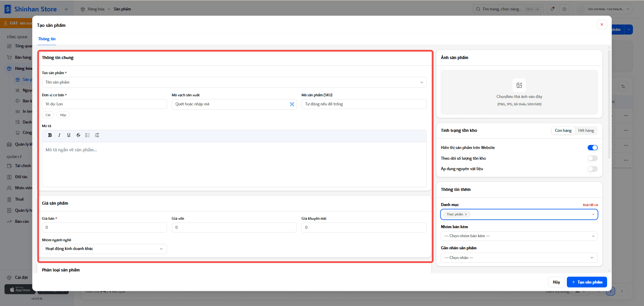Switch to the Thông tin tab

point(47,39)
